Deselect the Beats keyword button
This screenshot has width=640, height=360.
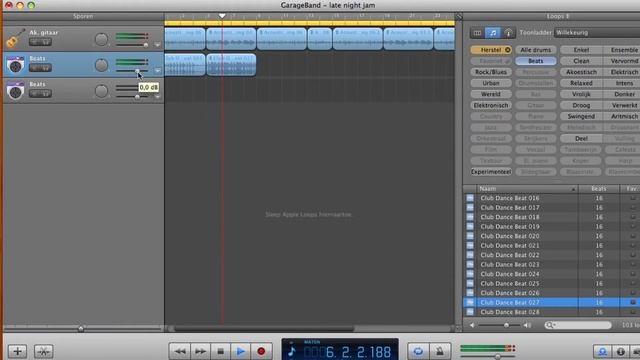click(536, 61)
